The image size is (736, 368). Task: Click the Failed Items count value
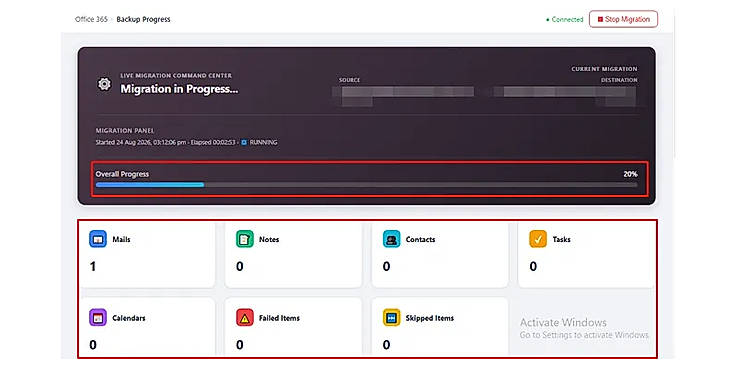[240, 345]
